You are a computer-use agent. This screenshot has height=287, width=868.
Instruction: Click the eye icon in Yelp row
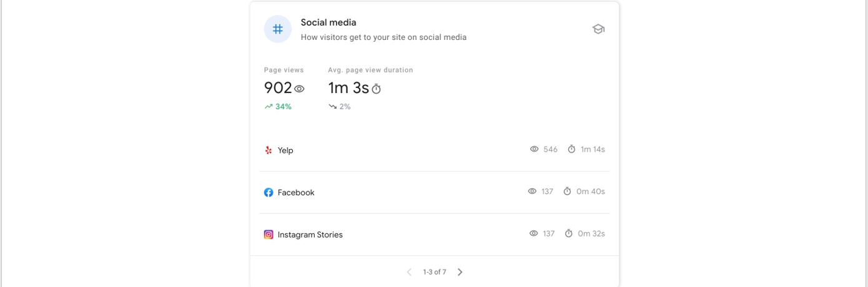click(534, 149)
